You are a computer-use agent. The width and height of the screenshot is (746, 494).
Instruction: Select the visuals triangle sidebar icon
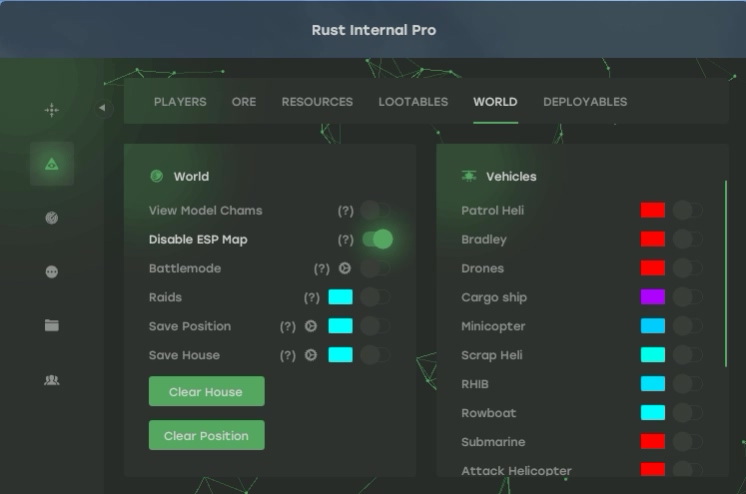click(51, 164)
